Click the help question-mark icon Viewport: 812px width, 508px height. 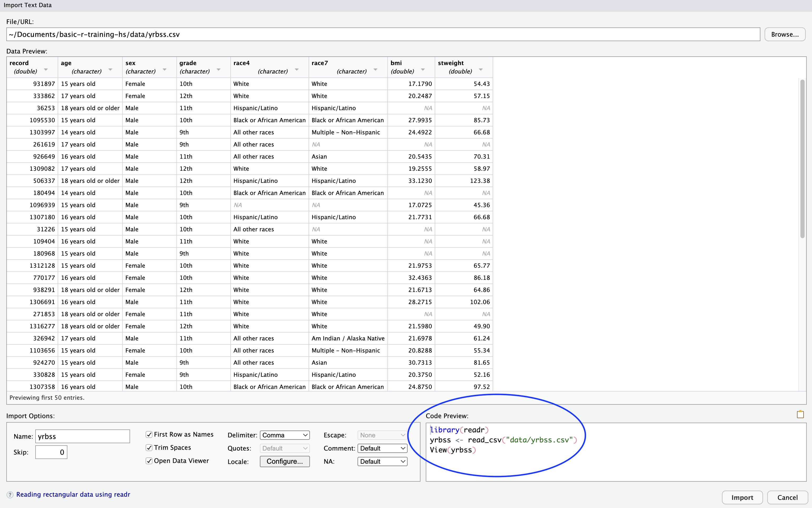[10, 494]
